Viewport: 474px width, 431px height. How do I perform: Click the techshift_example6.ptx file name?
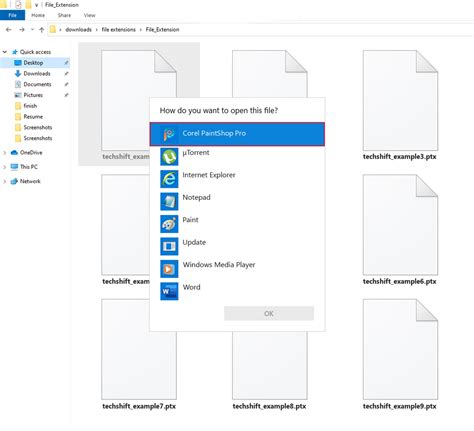coord(400,281)
